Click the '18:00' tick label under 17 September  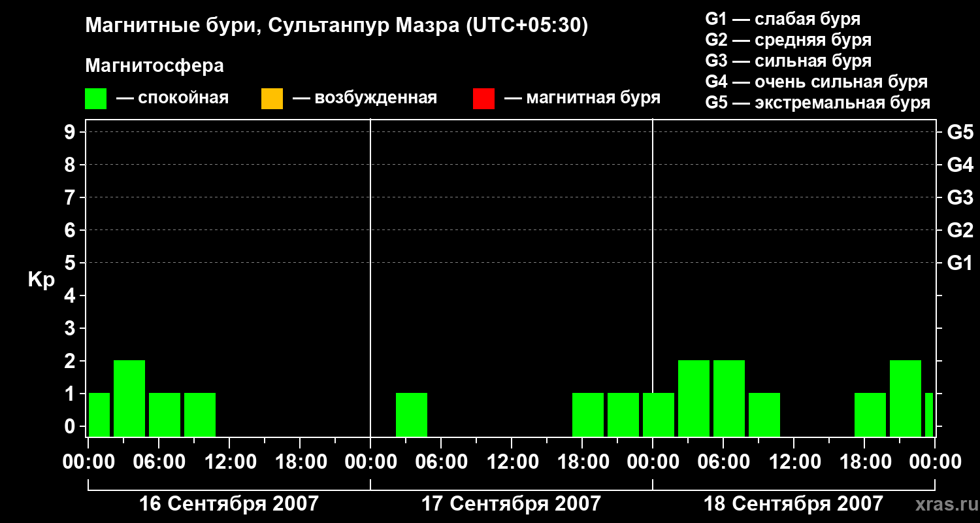pyautogui.click(x=581, y=462)
